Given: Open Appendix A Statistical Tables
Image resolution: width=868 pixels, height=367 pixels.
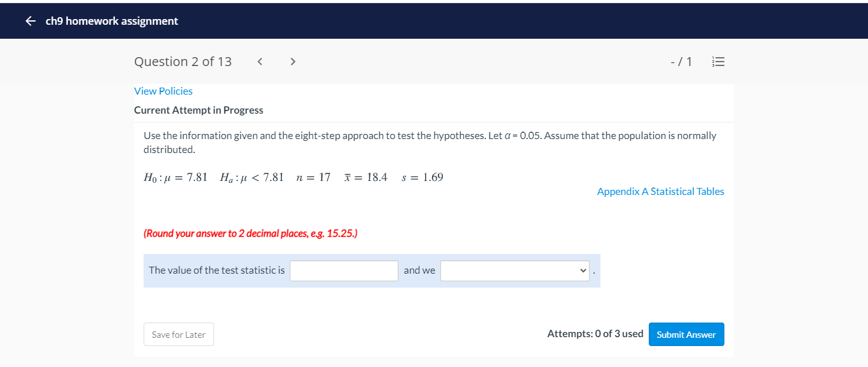Looking at the screenshot, I should click(660, 191).
